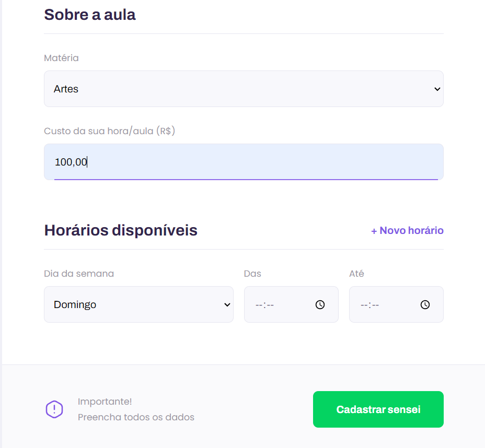Click the "Preencha todos os dados" notice text

click(136, 417)
